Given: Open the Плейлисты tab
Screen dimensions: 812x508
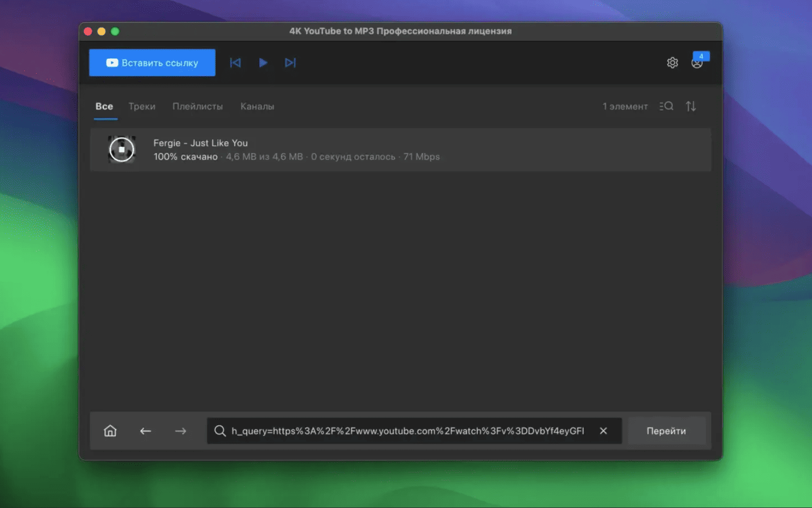Looking at the screenshot, I should [198, 107].
